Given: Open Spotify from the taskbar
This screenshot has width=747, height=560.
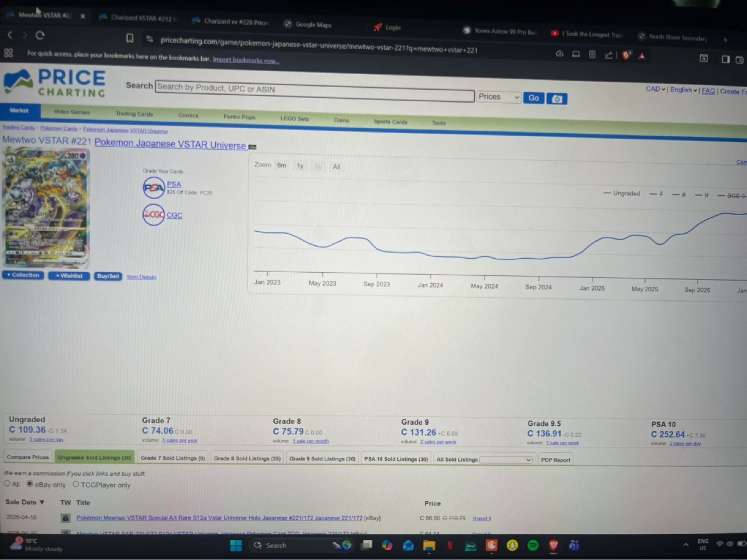Looking at the screenshot, I should [x=533, y=545].
